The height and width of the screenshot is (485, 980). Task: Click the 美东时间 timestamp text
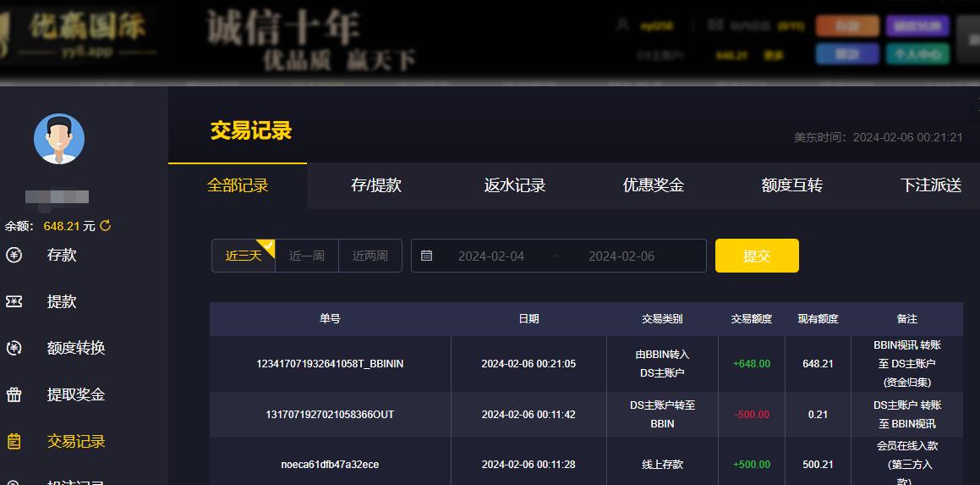pos(879,137)
